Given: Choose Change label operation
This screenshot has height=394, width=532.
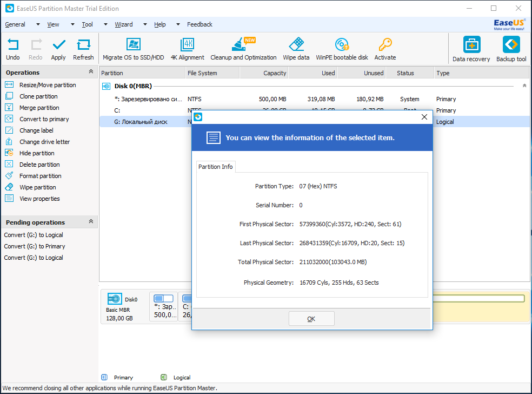Looking at the screenshot, I should coord(36,130).
